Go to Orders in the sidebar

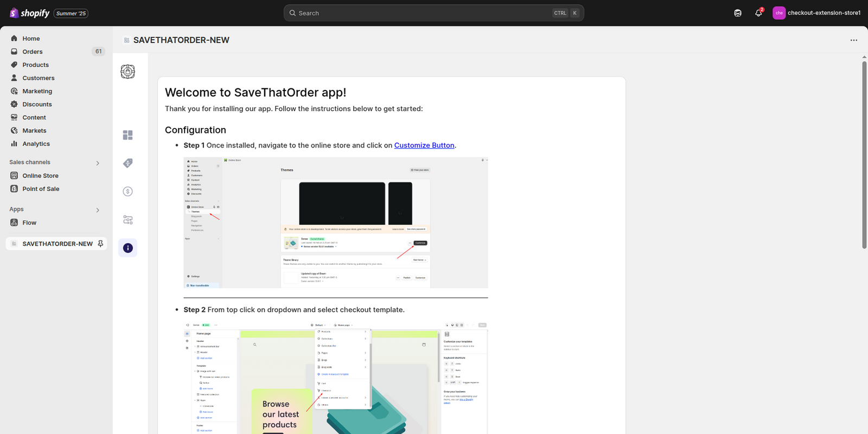[x=33, y=52]
